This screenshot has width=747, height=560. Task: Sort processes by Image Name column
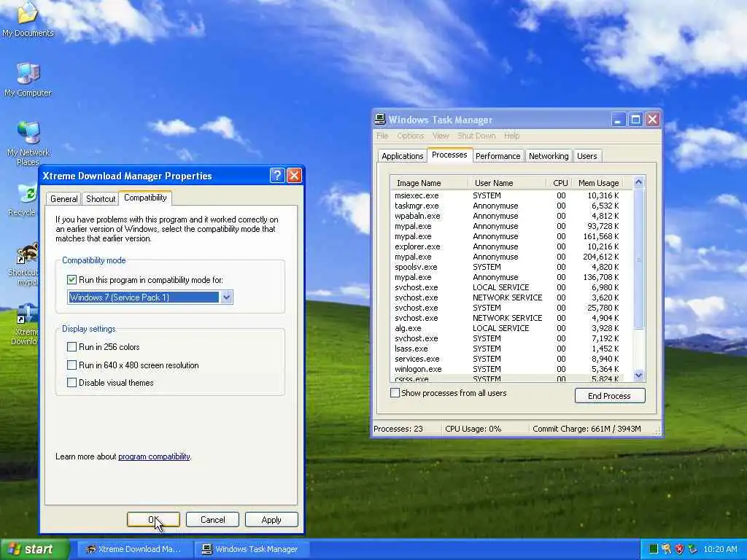coord(429,183)
